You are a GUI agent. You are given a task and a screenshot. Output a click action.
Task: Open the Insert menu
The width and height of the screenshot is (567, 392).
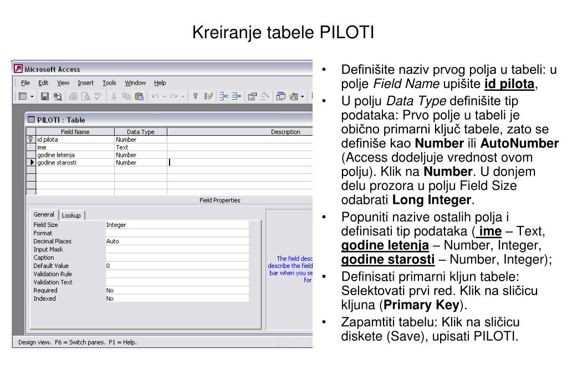pos(85,82)
